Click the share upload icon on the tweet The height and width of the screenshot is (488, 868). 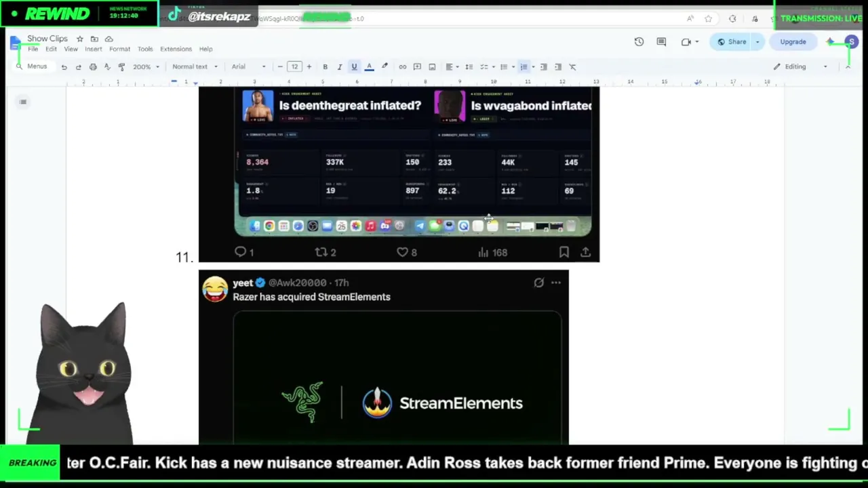pos(586,252)
